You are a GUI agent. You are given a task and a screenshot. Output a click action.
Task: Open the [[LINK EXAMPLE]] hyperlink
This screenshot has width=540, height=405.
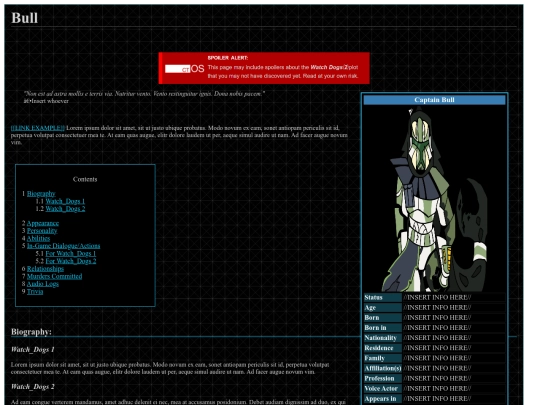click(x=38, y=128)
